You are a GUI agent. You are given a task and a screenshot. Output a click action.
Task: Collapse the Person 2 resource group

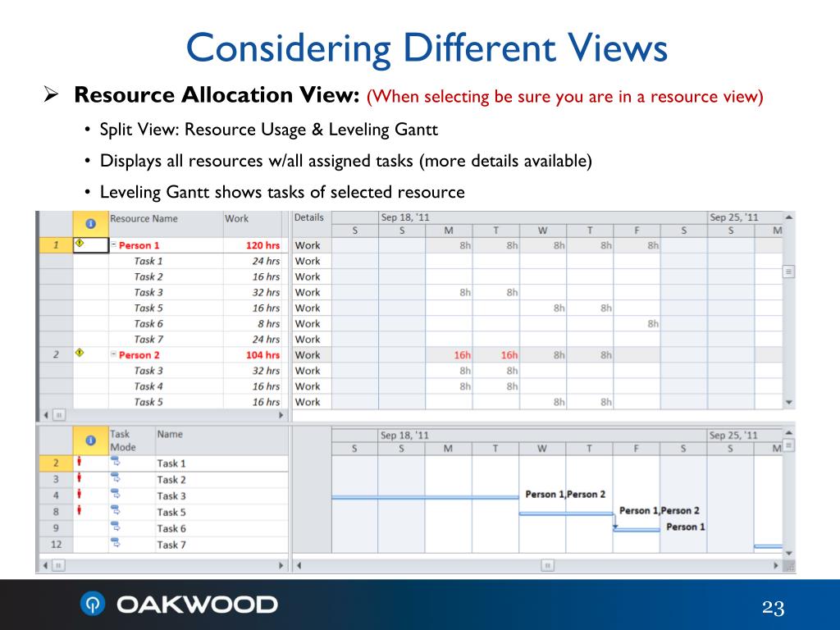(113, 354)
